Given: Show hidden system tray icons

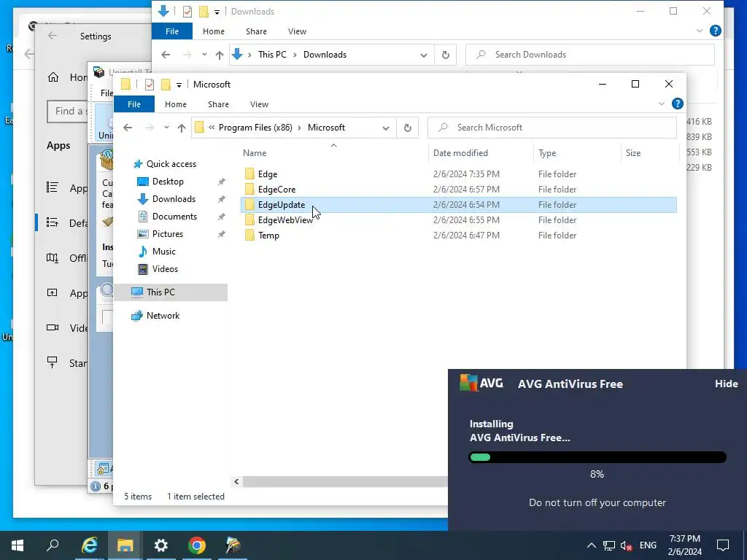Looking at the screenshot, I should 591,545.
